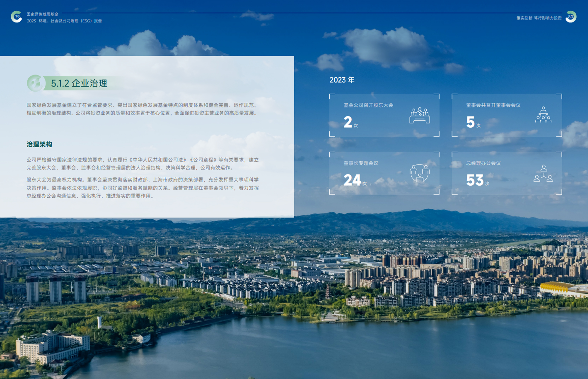Click the page 79 logo badge
The height and width of the screenshot is (379, 588).
16,17
